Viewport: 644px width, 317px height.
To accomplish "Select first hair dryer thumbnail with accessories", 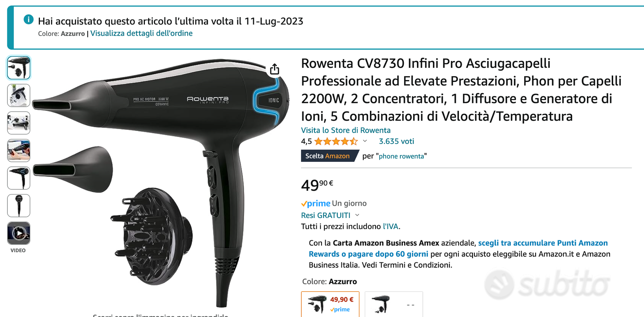I will pyautogui.click(x=19, y=68).
